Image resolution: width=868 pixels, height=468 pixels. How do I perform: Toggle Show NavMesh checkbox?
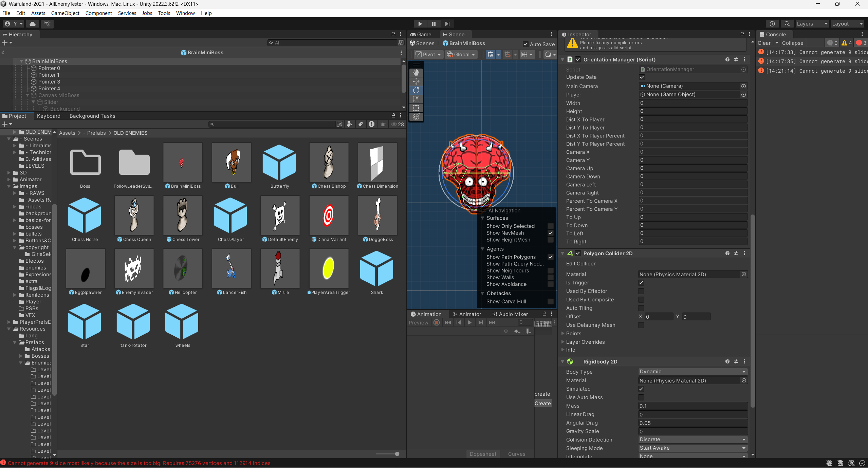(x=551, y=233)
